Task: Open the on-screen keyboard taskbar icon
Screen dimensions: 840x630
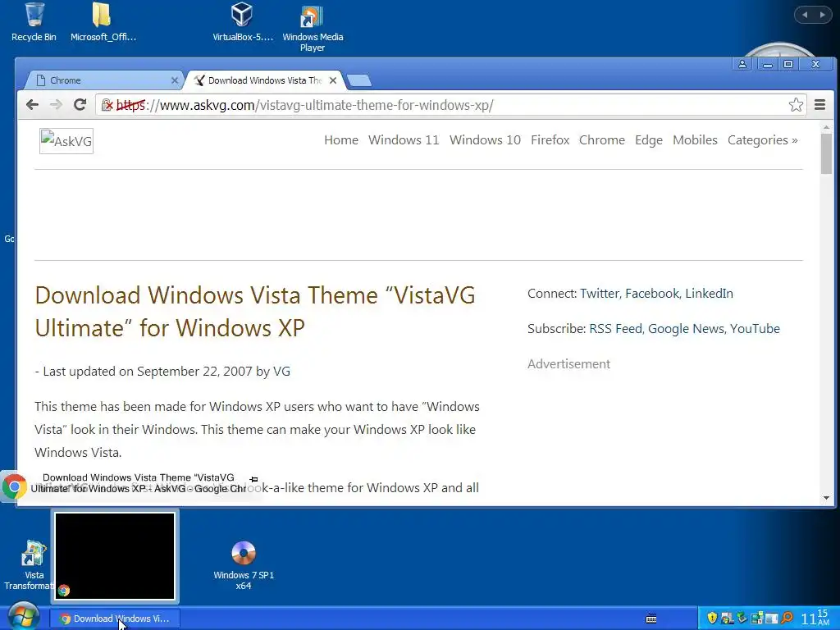Action: tap(651, 619)
